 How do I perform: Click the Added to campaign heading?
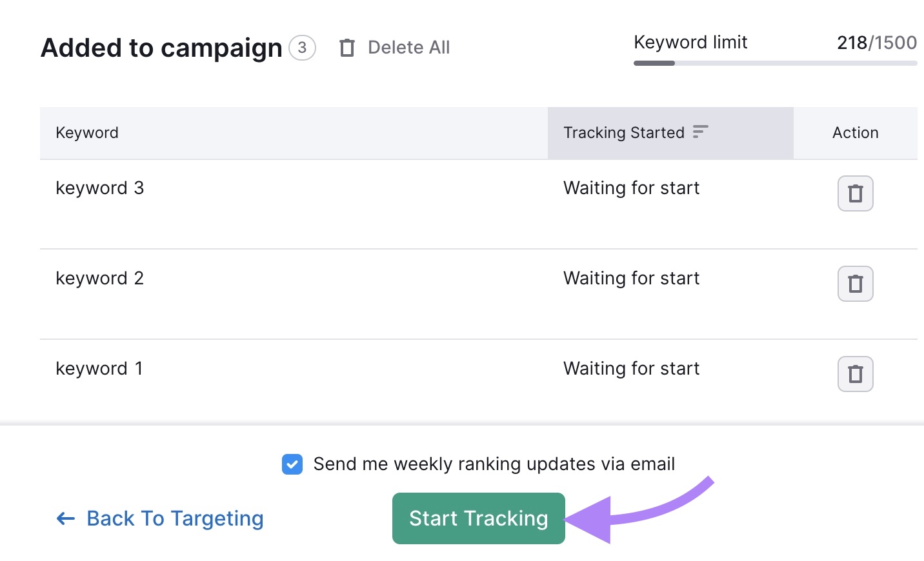tap(161, 47)
